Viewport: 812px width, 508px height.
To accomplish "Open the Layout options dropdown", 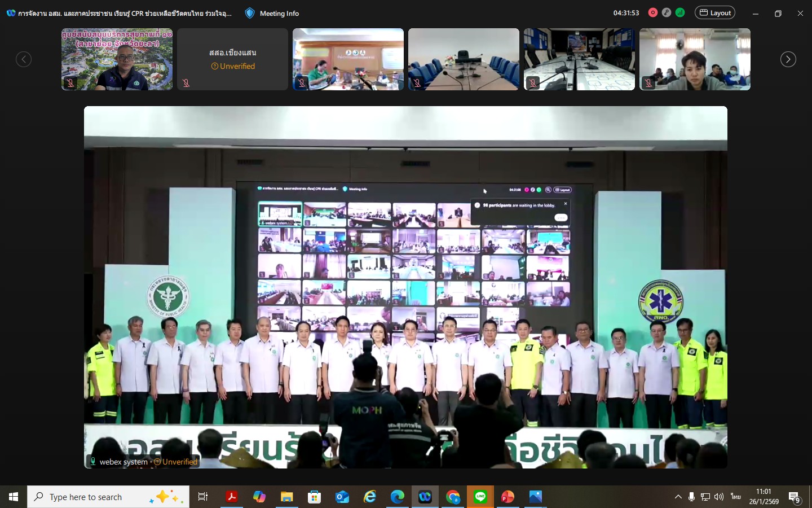I will click(715, 12).
